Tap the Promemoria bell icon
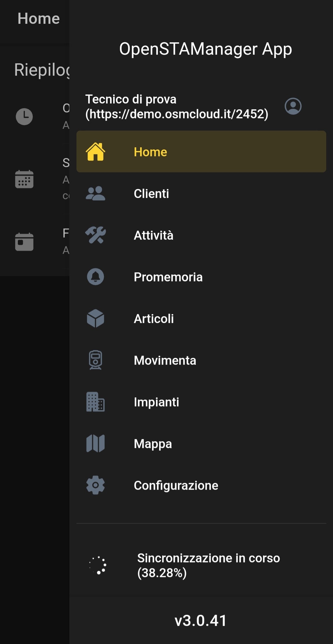Image resolution: width=333 pixels, height=644 pixels. tap(95, 277)
